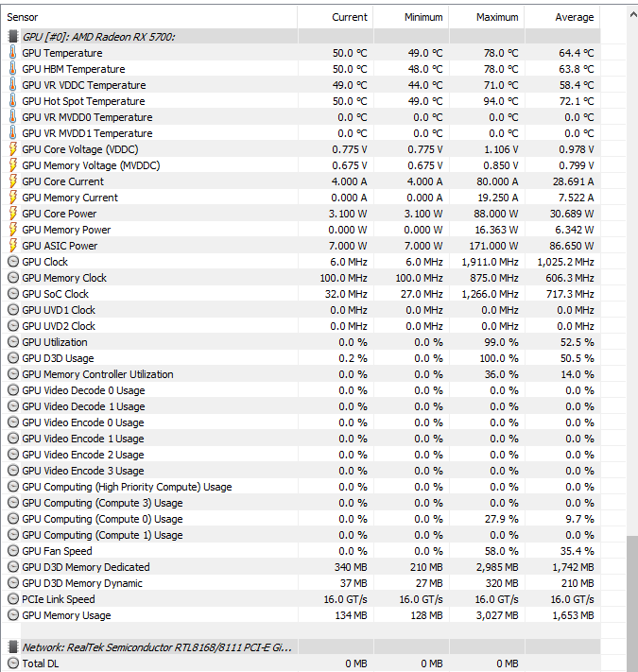Select GPU Computing (Compute 0) Usage row
Image resolution: width=638 pixels, height=672 pixels.
[x=301, y=519]
